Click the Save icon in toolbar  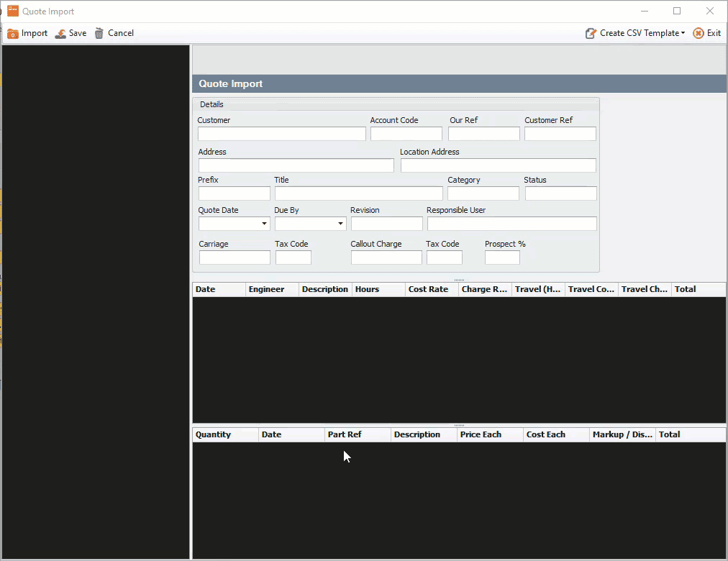pyautogui.click(x=60, y=33)
